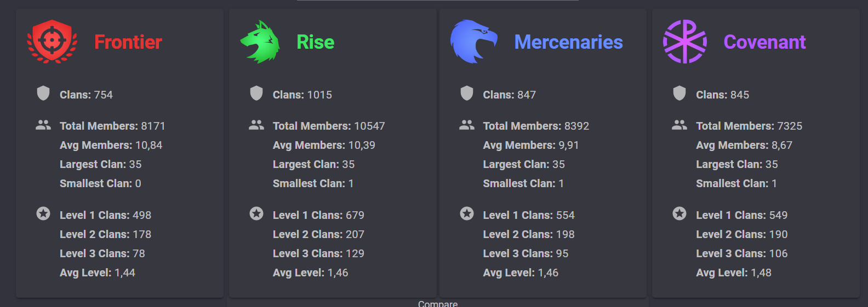
Task: Click the shield icon beside Covenant Clans
Action: pos(679,93)
